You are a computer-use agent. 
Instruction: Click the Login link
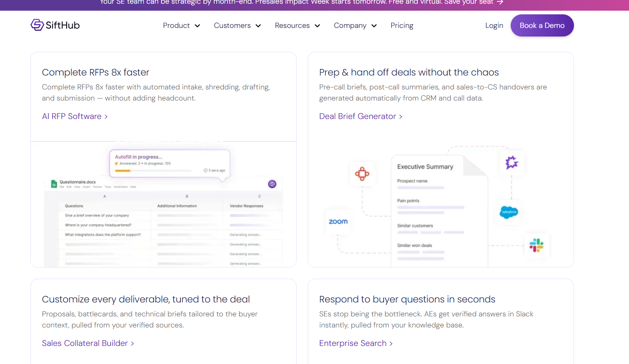click(494, 25)
